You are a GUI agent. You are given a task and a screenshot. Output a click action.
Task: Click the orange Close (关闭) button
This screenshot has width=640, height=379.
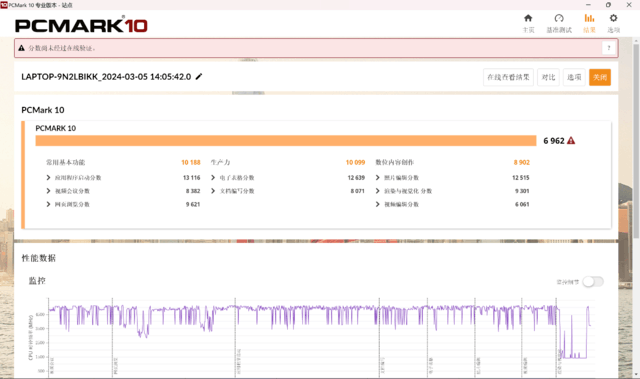[600, 77]
